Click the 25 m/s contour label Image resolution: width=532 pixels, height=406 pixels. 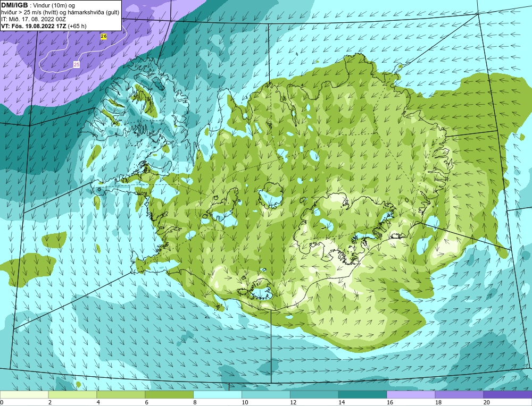tap(77, 64)
